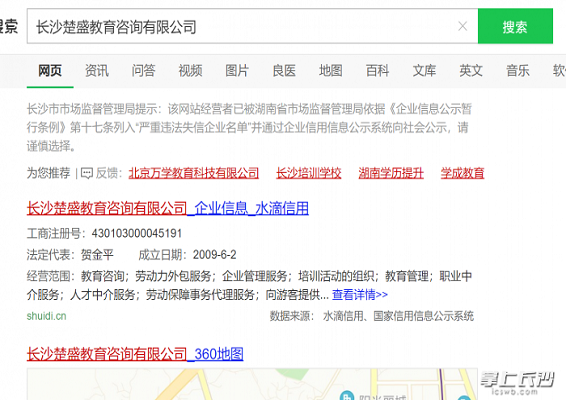Click the 数据来源 水滴信用 source text
Viewport: 566px width, 400px height.
tap(372, 316)
